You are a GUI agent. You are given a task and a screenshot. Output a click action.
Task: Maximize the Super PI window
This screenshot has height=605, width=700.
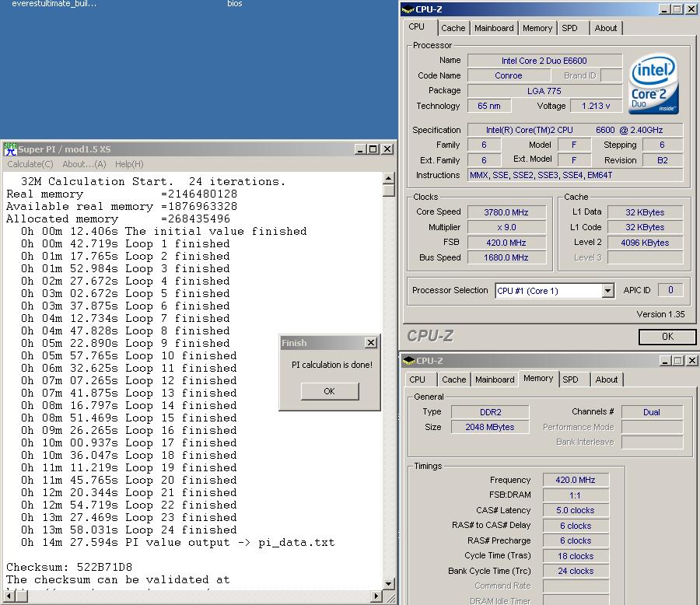373,149
